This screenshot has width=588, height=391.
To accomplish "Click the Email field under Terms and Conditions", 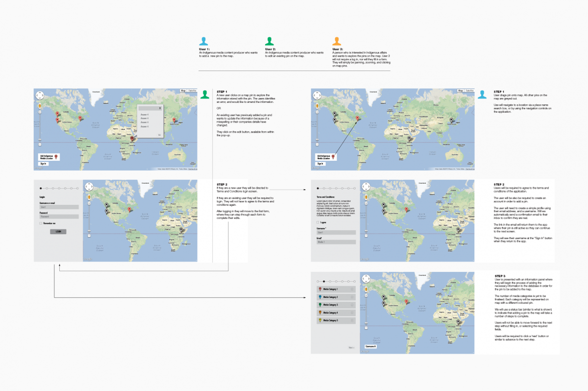I will (x=336, y=242).
